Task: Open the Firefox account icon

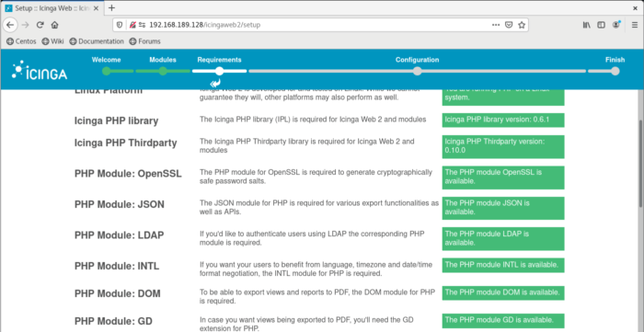Action: tap(616, 25)
